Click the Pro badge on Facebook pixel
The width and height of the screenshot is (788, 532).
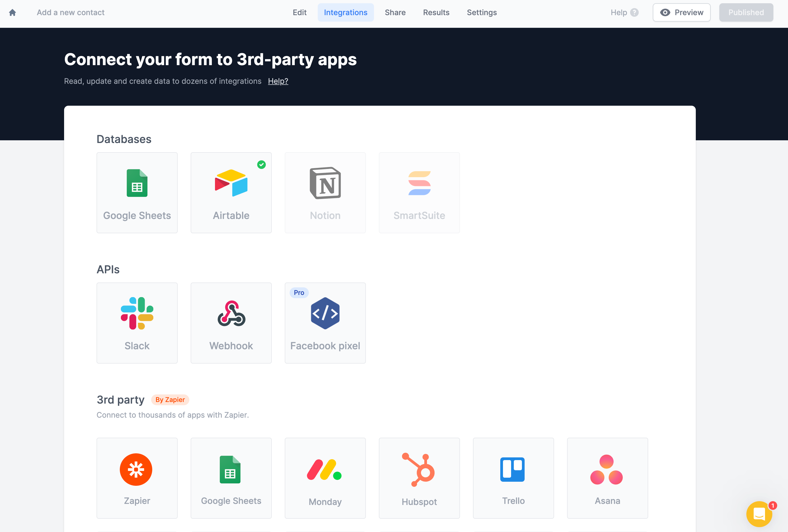(x=299, y=292)
